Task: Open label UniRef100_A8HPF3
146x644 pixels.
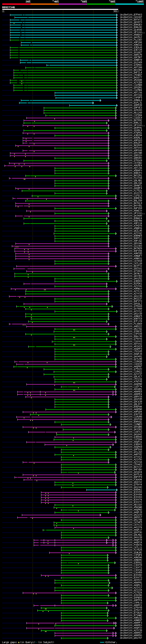Action: tap(131, 623)
